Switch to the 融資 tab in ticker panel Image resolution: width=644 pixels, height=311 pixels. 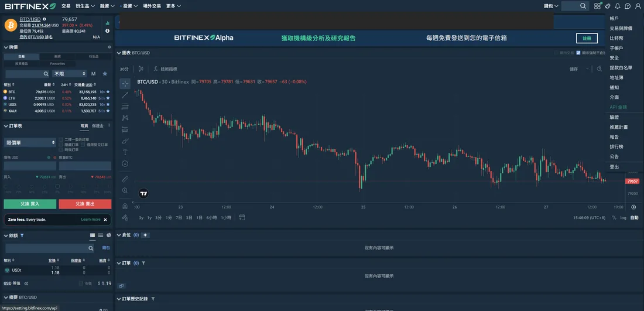click(57, 57)
